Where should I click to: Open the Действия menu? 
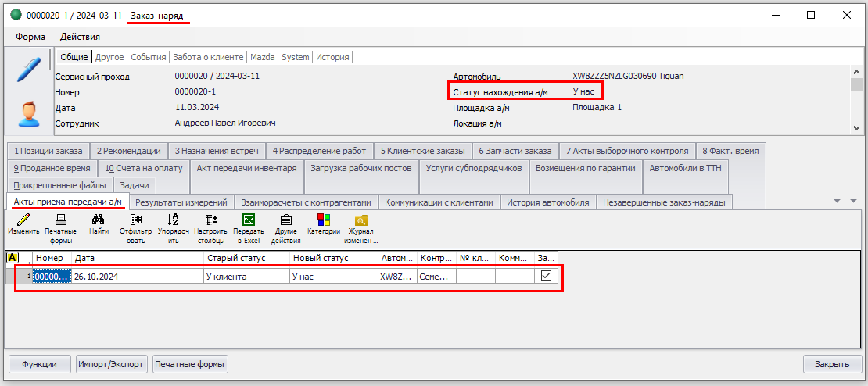pos(80,37)
